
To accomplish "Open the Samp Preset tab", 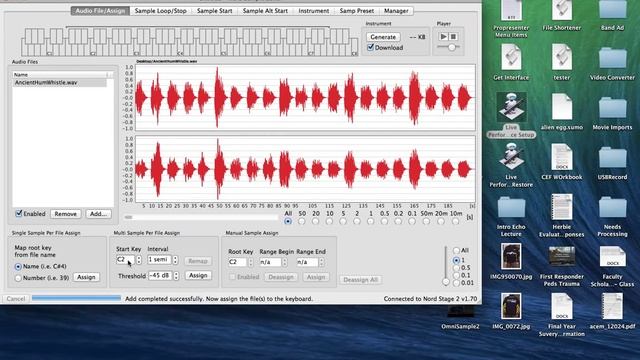I will [x=356, y=11].
